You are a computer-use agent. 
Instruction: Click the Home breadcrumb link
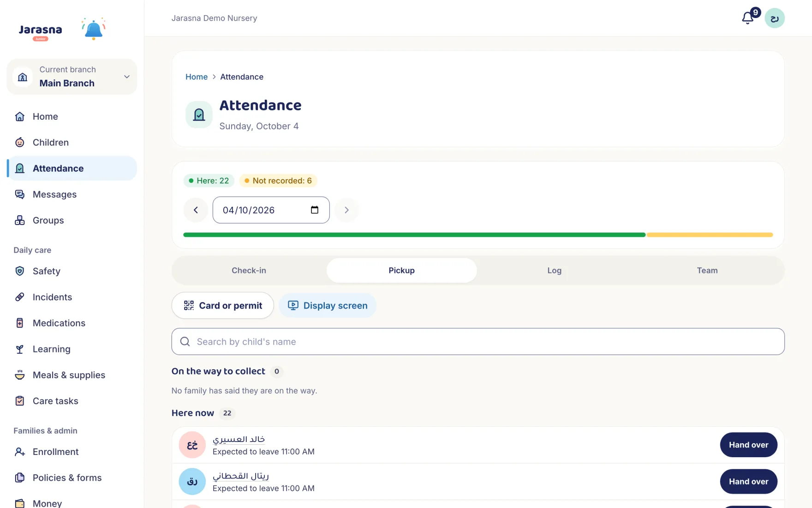pyautogui.click(x=197, y=77)
